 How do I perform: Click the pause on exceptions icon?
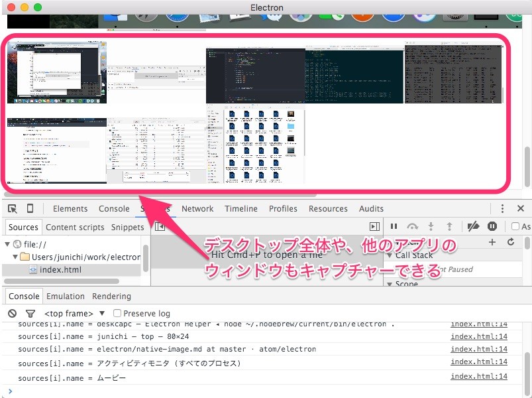tap(492, 226)
